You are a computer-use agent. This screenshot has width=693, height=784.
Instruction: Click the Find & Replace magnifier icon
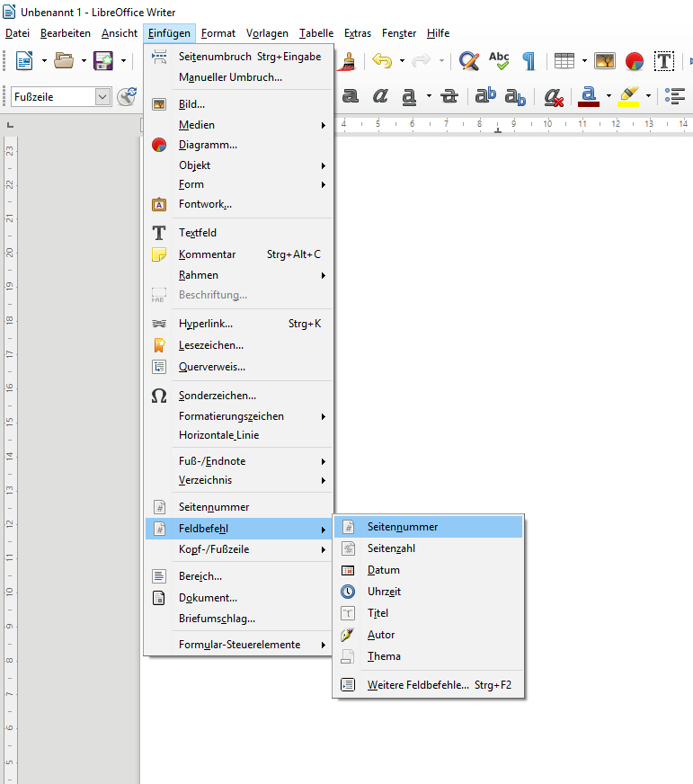click(469, 61)
